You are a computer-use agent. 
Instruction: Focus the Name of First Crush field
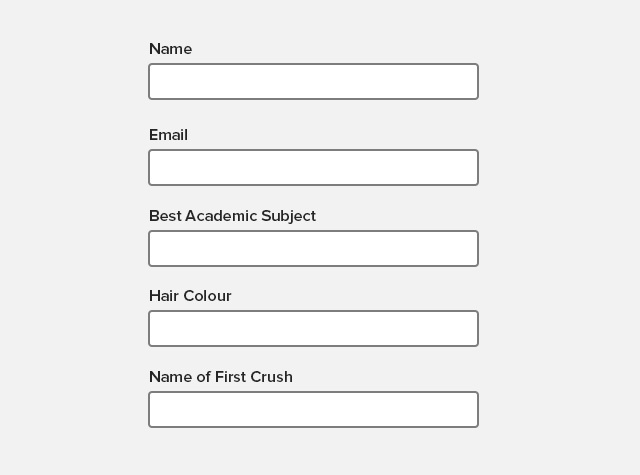(x=313, y=410)
